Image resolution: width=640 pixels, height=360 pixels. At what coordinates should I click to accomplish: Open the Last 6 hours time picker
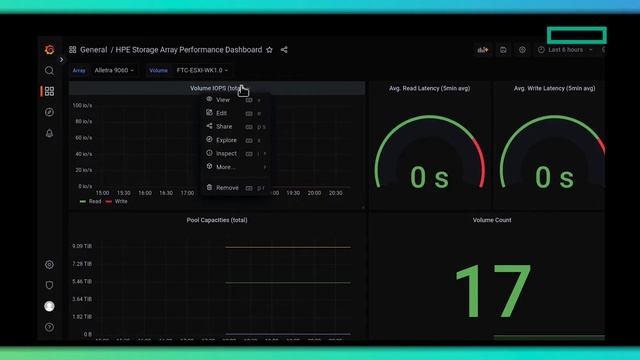[x=565, y=50]
